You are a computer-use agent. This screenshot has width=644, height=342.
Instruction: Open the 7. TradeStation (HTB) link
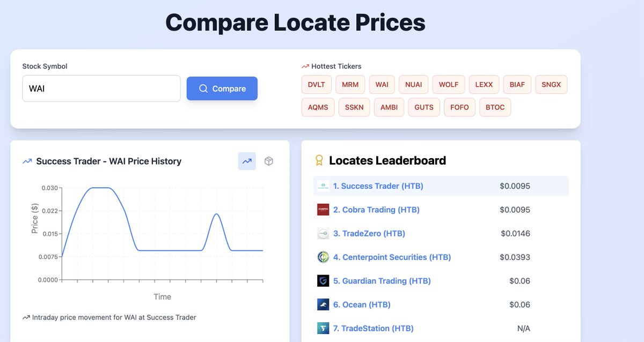(374, 328)
